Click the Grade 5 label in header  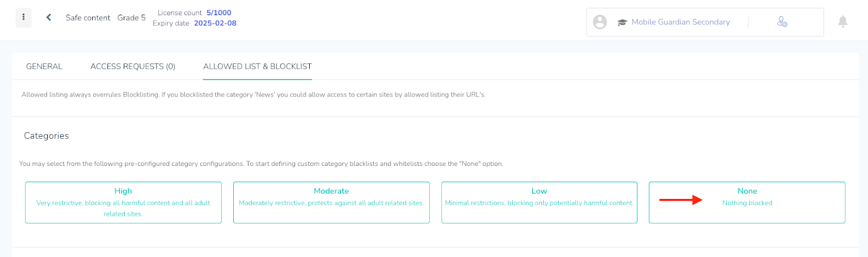coord(131,18)
